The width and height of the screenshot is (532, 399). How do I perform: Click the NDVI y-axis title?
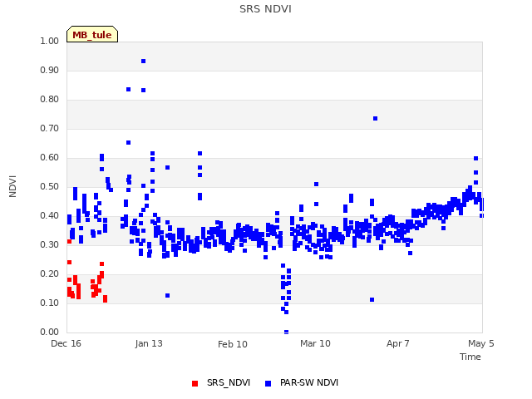12,186
